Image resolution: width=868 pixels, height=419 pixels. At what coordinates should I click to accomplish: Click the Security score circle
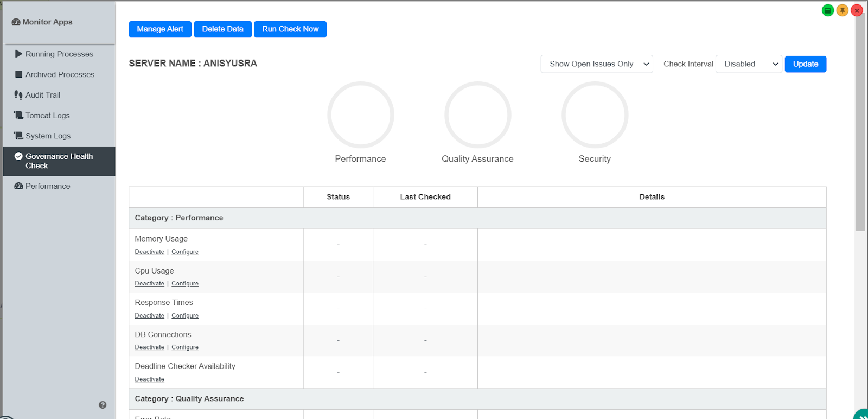(x=595, y=115)
